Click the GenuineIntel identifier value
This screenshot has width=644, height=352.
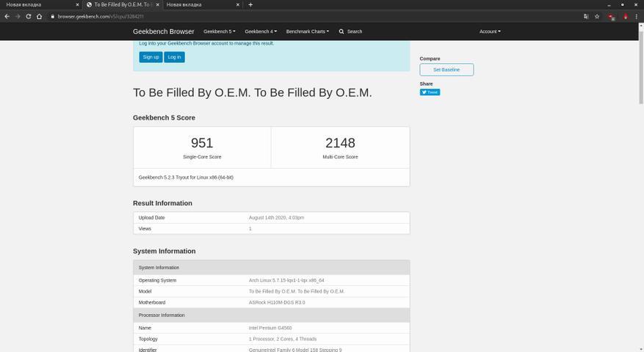(x=295, y=350)
